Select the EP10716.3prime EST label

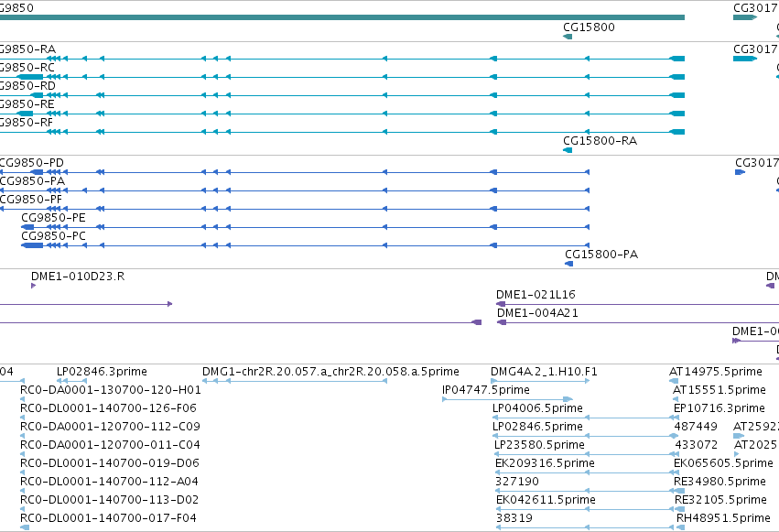coord(719,408)
